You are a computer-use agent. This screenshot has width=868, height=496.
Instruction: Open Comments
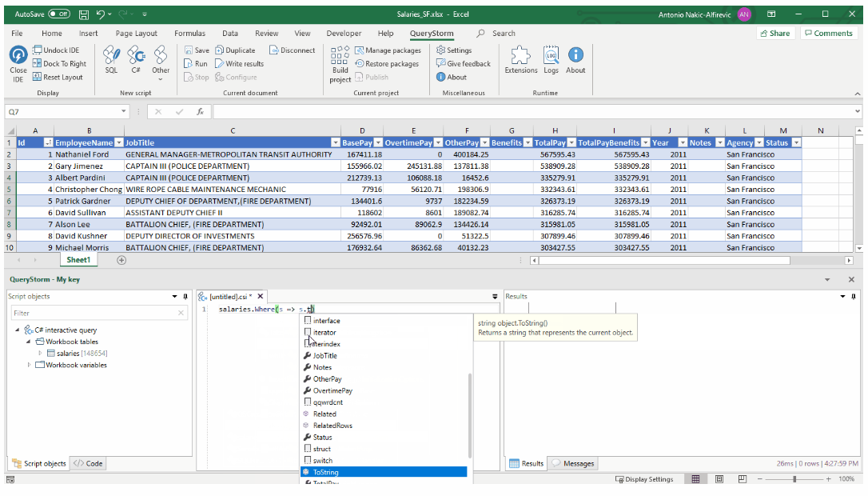click(x=829, y=34)
